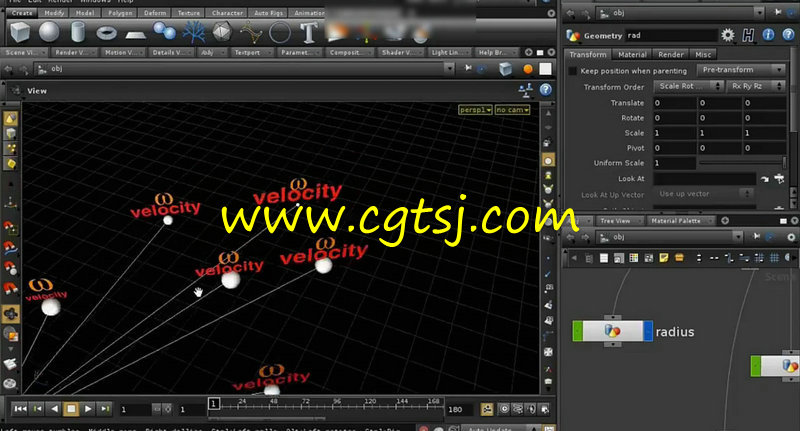Open the Scale Rot transform order dropdown
Viewport: 800px width, 431px height.
click(x=688, y=86)
